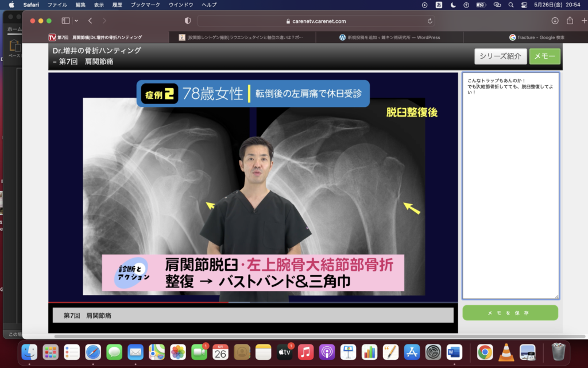Click the carenetv.carenet.com address bar
This screenshot has height=368, width=588.
tap(316, 21)
